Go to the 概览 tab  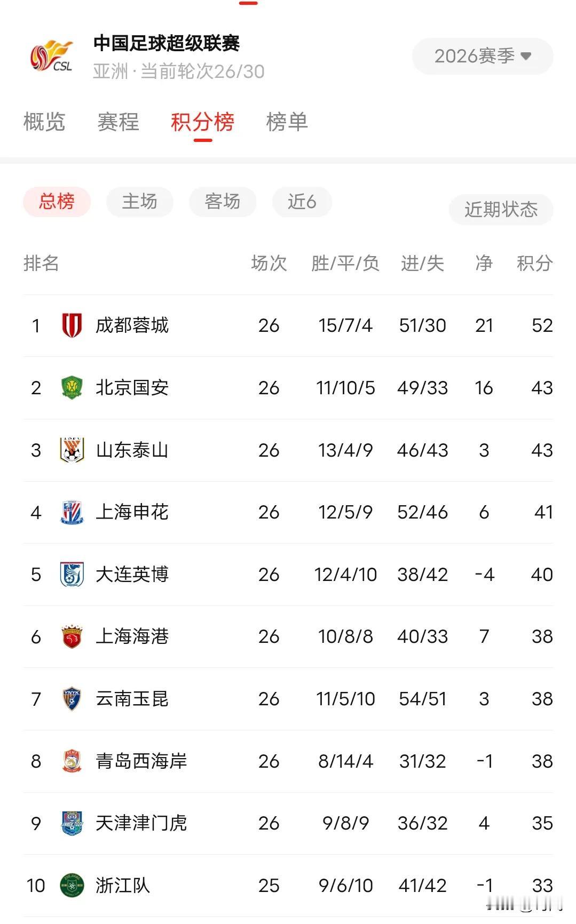tap(44, 122)
